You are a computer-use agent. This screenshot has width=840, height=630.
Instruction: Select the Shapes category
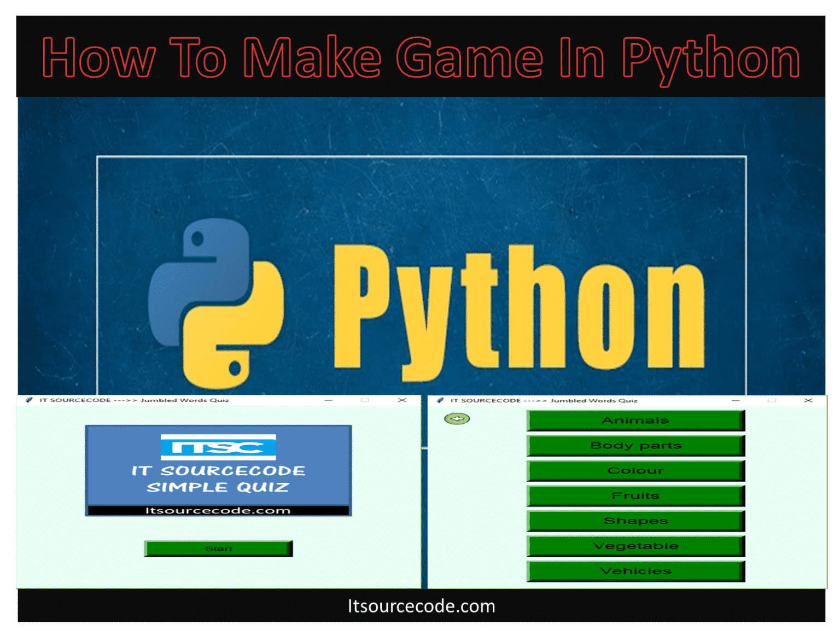[x=635, y=520]
